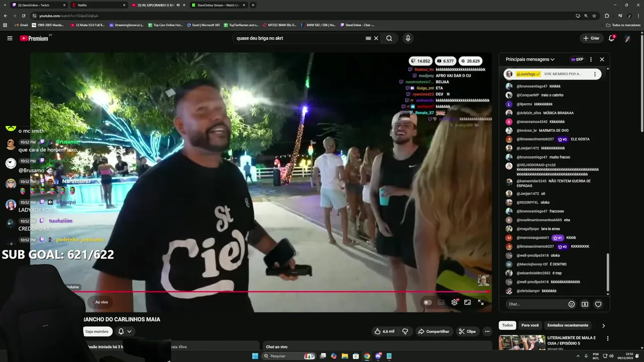
Task: Open the tab search dropdown arrow
Action: [5, 5]
